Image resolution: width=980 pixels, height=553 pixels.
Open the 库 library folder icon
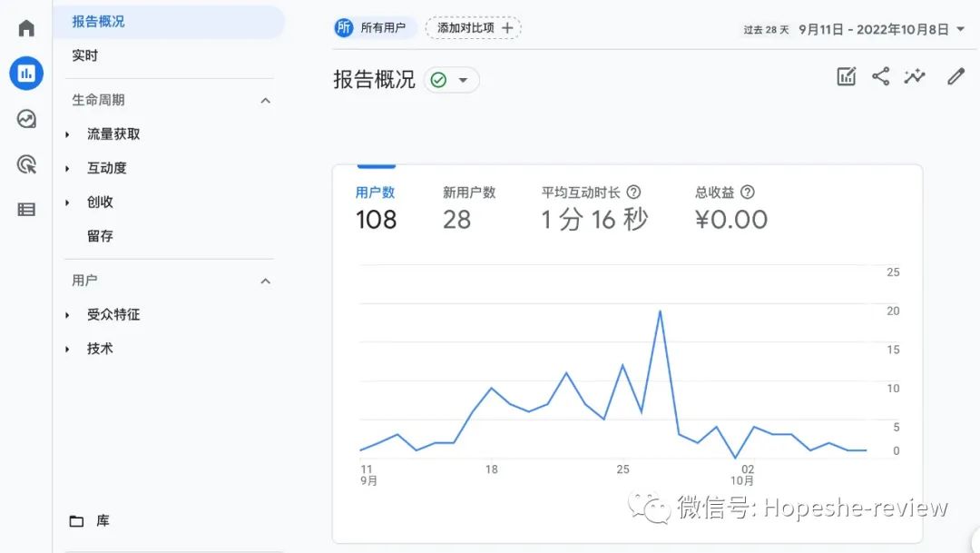77,520
